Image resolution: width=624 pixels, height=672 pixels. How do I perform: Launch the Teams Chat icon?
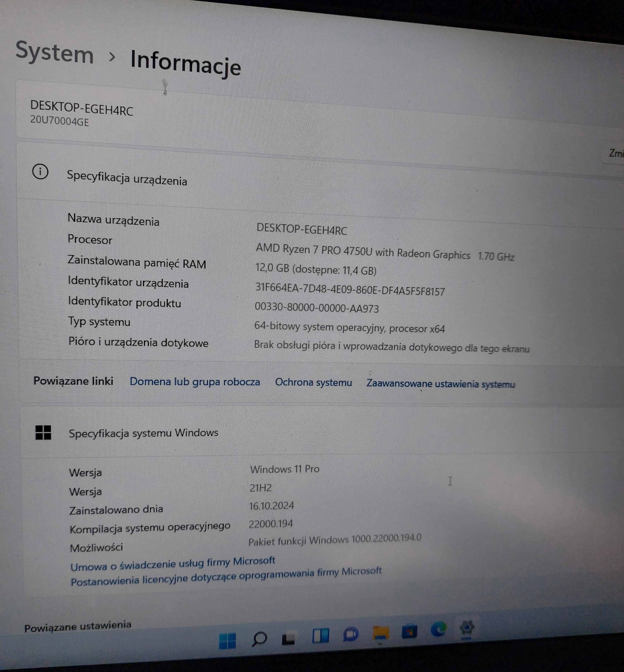pos(351,634)
